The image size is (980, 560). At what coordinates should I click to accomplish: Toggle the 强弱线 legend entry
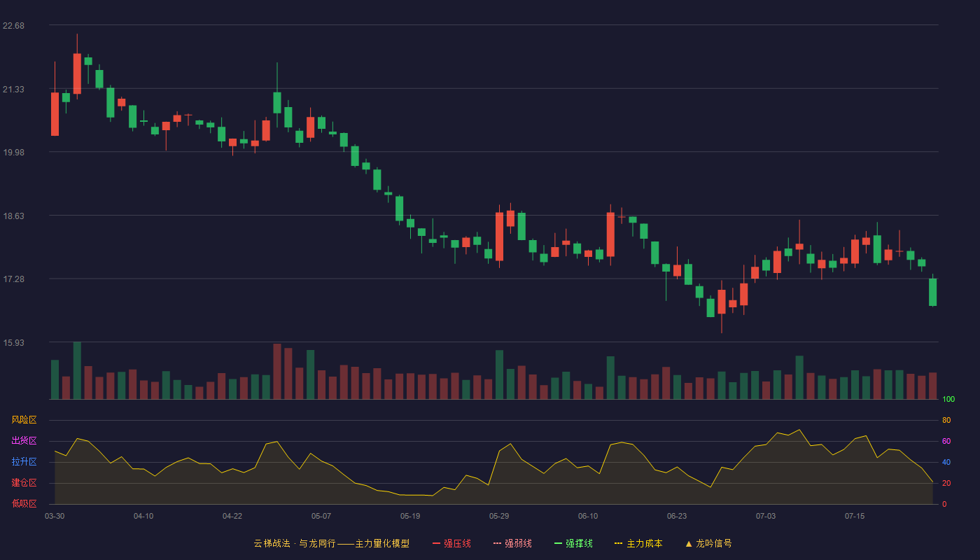click(512, 543)
